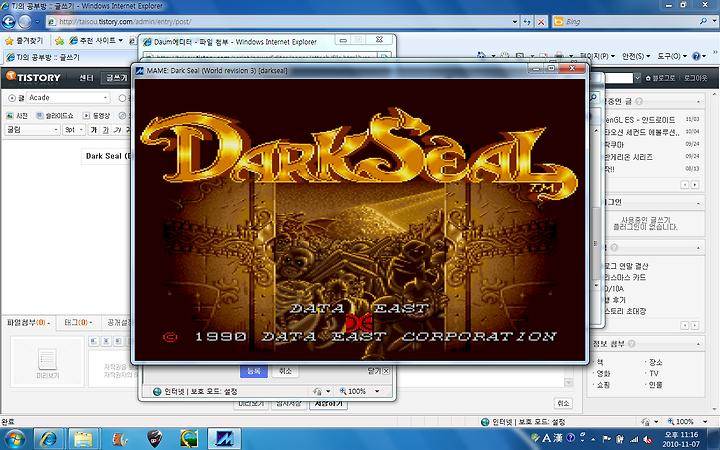Open the MAME taskbar icon
The width and height of the screenshot is (720, 450).
225,439
